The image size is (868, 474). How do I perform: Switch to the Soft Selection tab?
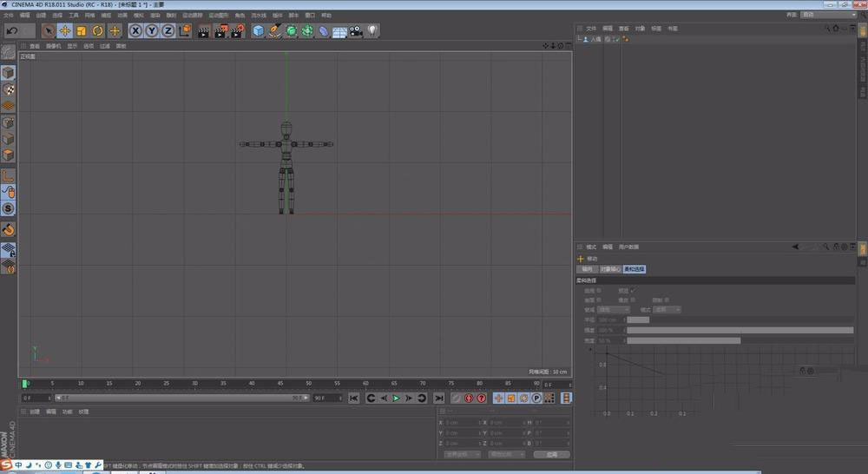(635, 269)
